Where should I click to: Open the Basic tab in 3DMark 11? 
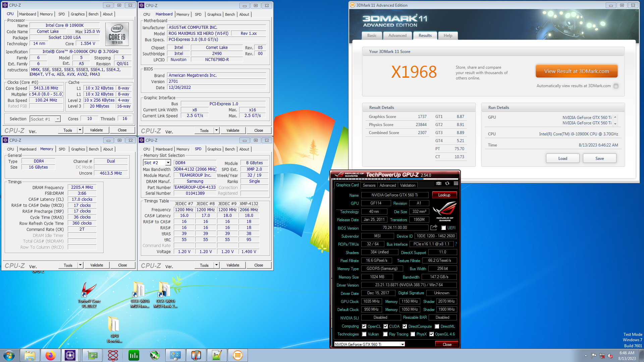pyautogui.click(x=372, y=36)
